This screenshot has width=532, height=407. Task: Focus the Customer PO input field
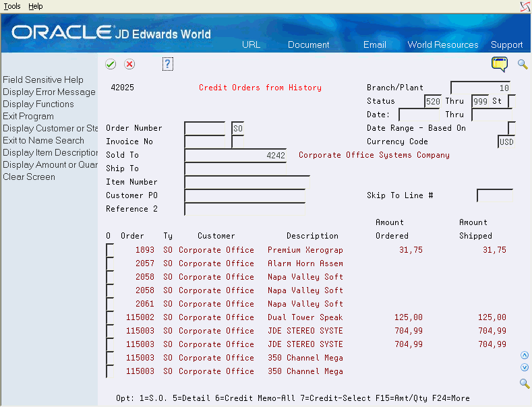tap(245, 195)
